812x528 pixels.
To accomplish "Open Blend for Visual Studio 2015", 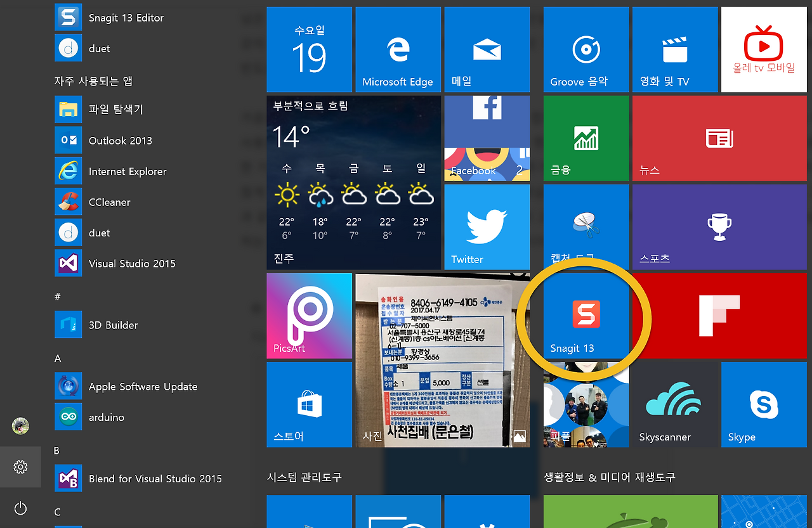I will 138,479.
